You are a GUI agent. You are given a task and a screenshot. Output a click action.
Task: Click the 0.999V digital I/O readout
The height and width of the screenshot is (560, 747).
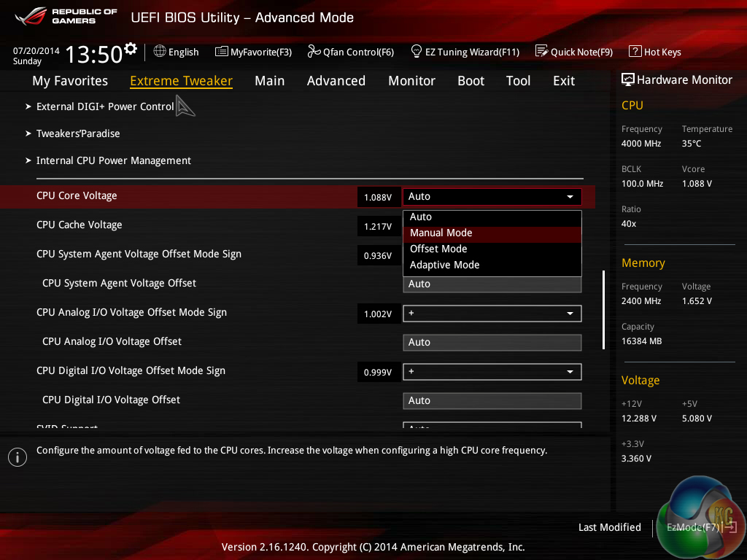pos(378,373)
